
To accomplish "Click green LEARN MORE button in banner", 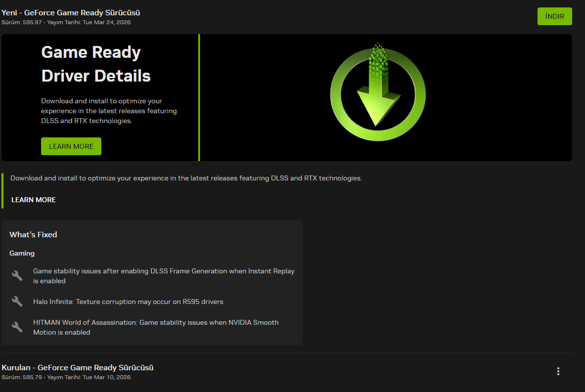I will tap(71, 146).
